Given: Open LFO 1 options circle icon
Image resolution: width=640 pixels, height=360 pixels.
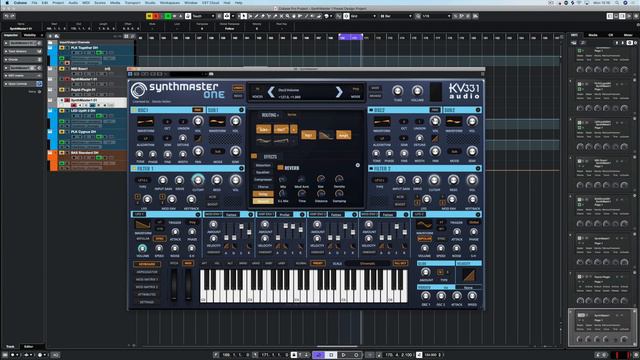Looking at the screenshot, I should (x=198, y=214).
